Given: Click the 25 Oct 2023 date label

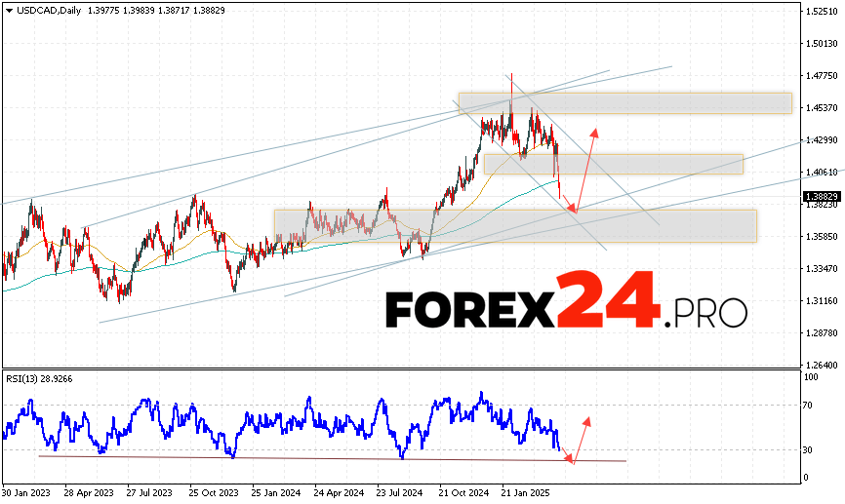Looking at the screenshot, I should [216, 493].
